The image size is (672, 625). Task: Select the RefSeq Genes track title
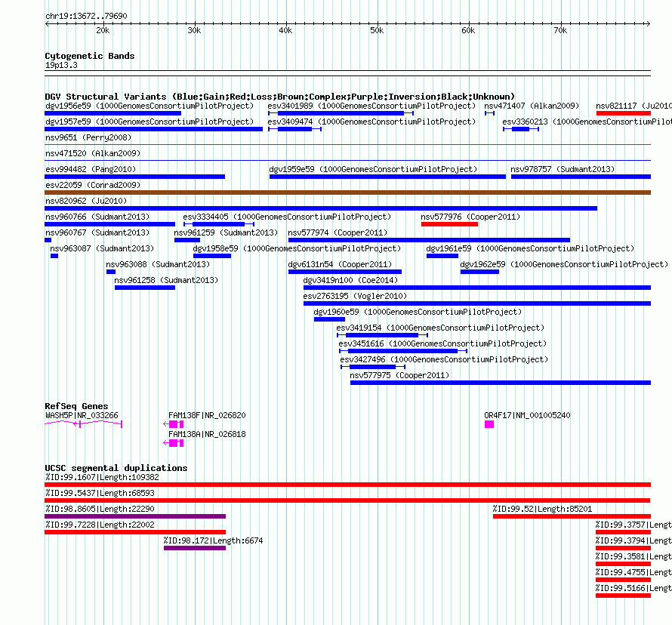tap(76, 406)
